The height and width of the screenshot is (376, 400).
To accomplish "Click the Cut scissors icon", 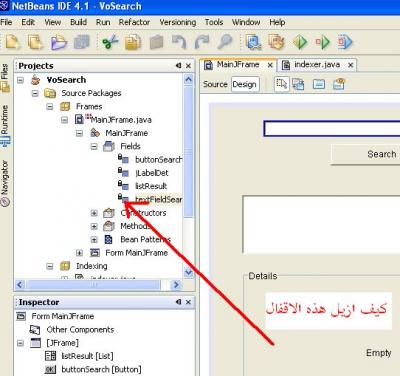I will point(110,42).
